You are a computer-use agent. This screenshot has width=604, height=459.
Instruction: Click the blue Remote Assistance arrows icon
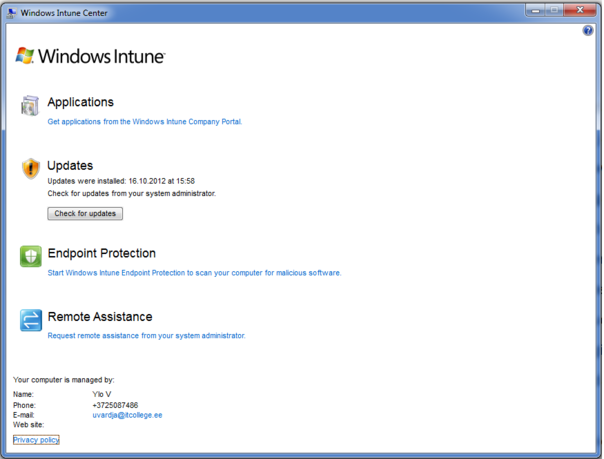[31, 320]
